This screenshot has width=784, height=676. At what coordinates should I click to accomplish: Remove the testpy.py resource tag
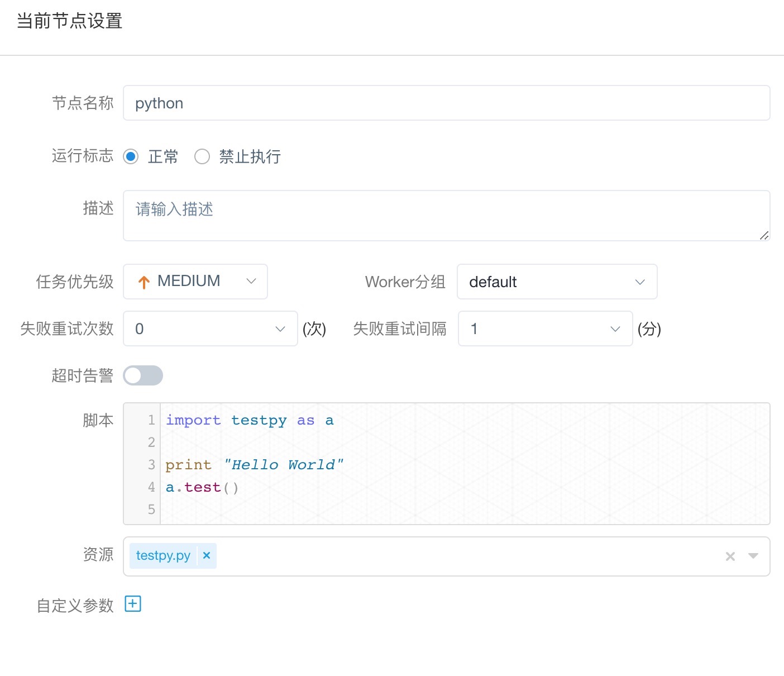tap(207, 555)
